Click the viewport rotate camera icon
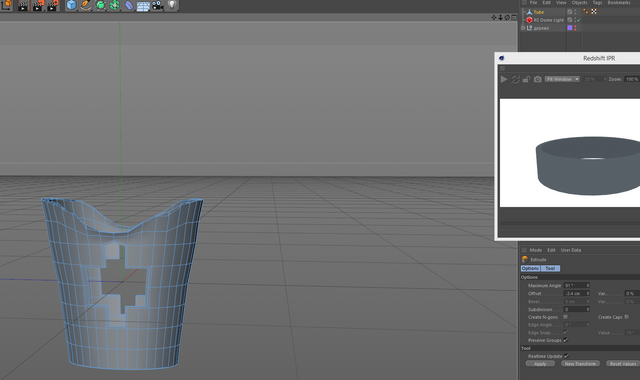This screenshot has height=380, width=640. (x=507, y=18)
